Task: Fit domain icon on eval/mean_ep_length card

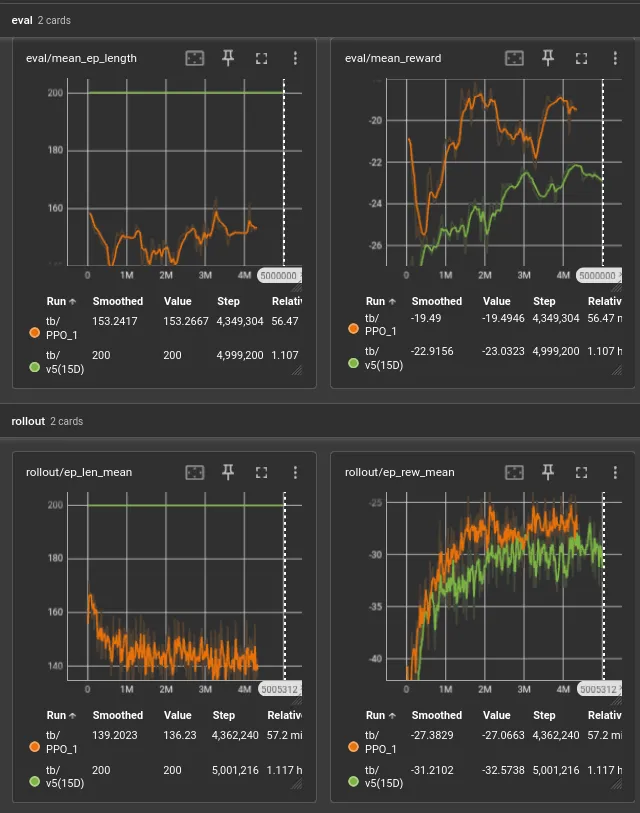Action: 194,58
